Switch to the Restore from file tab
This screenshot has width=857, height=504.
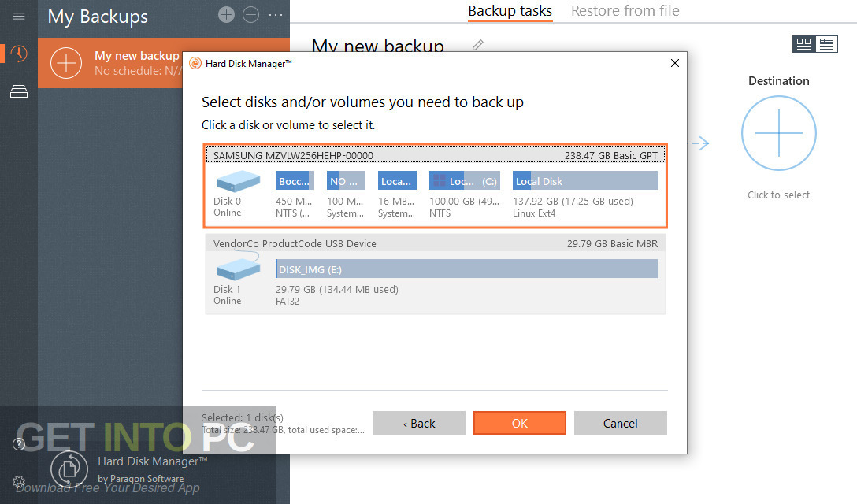point(625,11)
